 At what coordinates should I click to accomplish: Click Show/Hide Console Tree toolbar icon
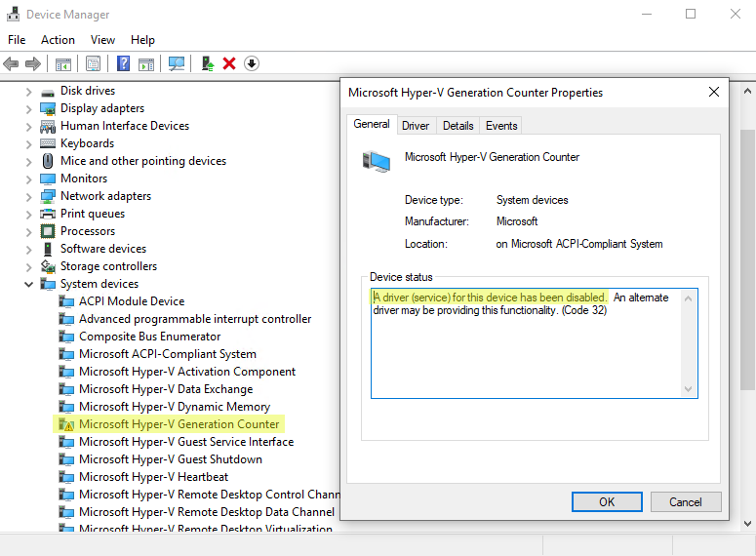(63, 63)
